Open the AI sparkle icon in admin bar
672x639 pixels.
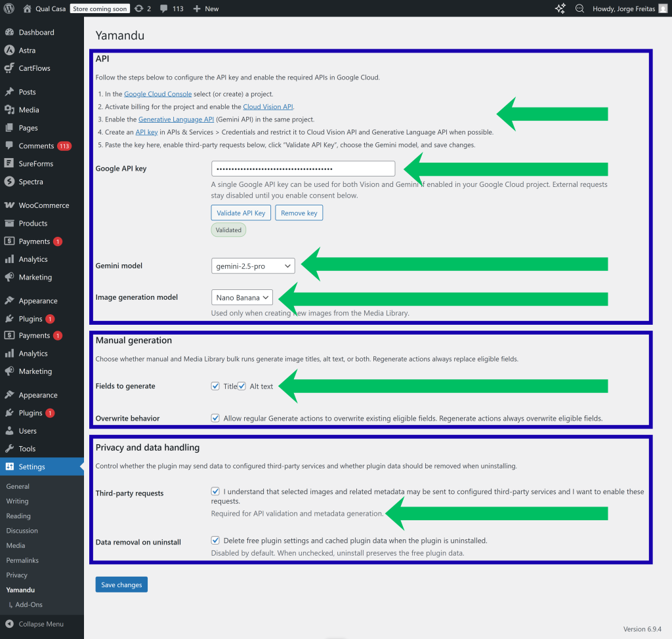tap(560, 9)
